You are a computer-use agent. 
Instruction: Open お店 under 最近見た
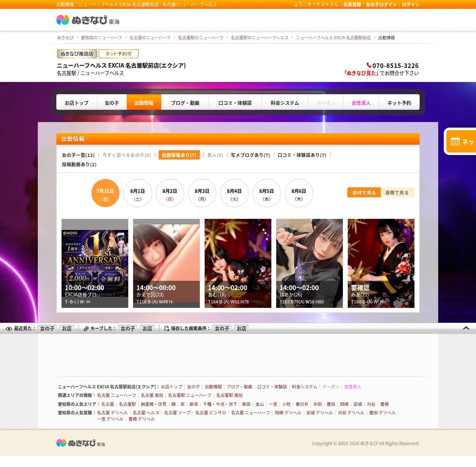[67, 329]
